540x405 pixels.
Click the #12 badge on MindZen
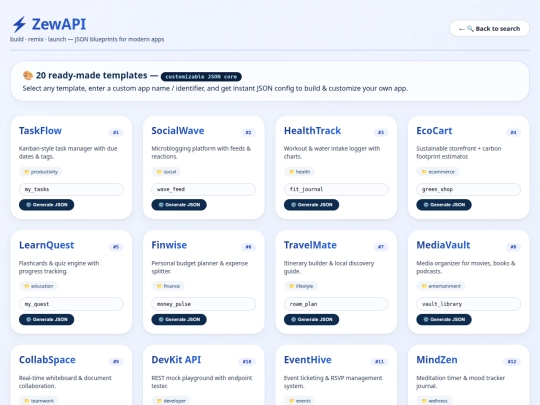[512, 362]
